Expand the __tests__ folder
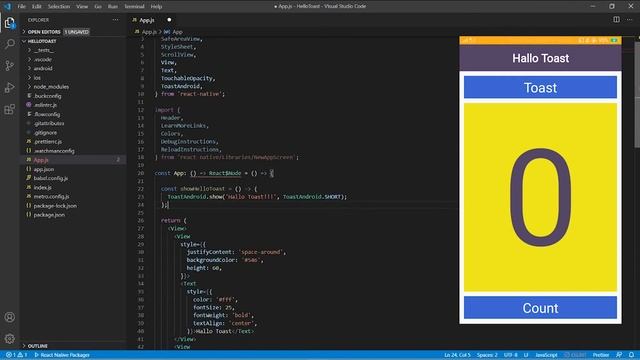 [44, 50]
